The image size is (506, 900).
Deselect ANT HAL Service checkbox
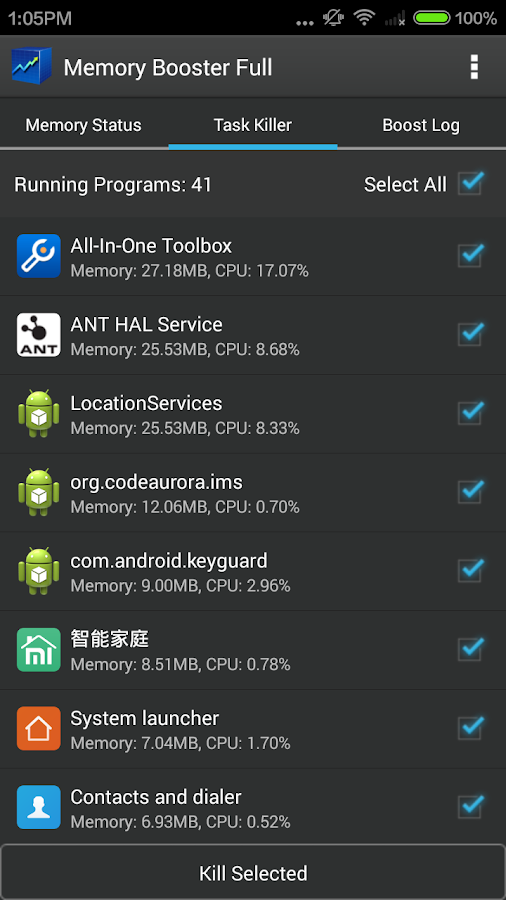point(470,333)
